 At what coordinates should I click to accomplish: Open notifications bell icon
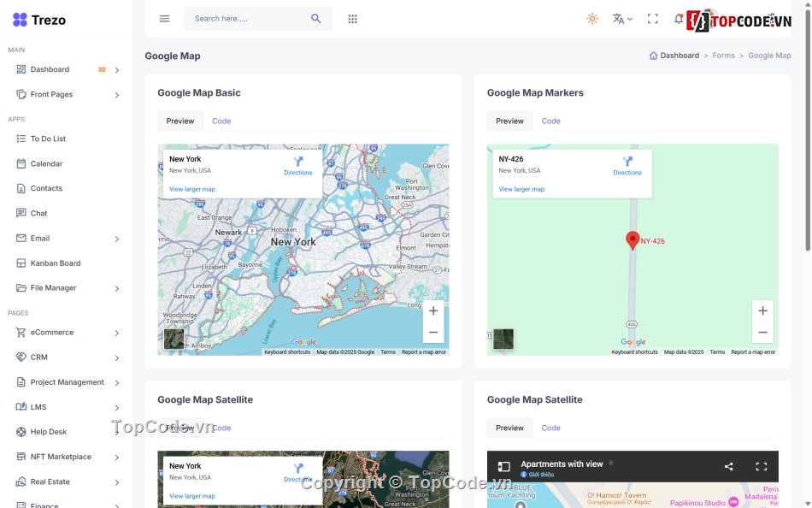point(679,19)
